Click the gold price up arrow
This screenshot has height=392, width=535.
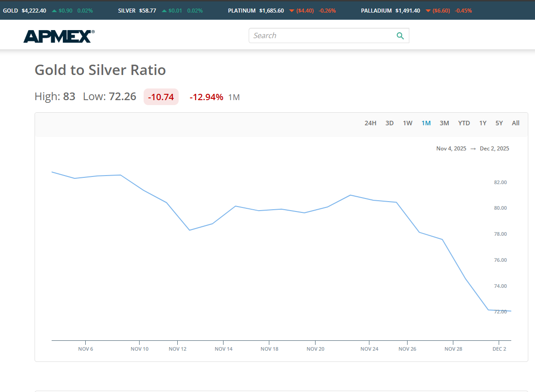click(x=54, y=11)
